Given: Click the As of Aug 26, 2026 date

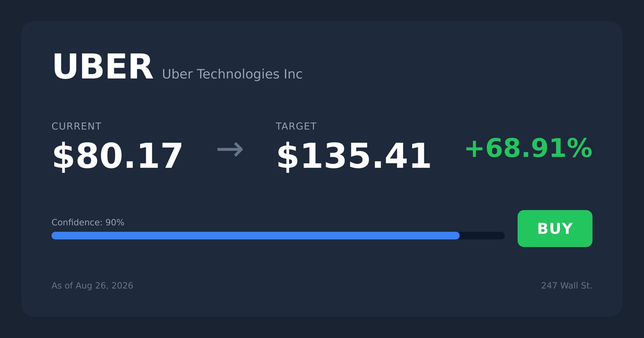Looking at the screenshot, I should pos(92,286).
